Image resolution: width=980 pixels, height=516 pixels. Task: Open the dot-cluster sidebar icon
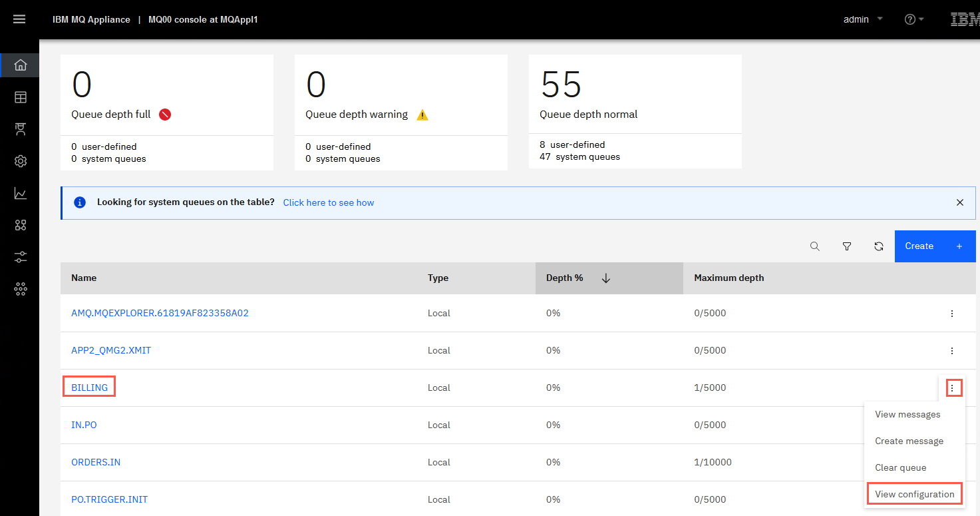tap(21, 289)
